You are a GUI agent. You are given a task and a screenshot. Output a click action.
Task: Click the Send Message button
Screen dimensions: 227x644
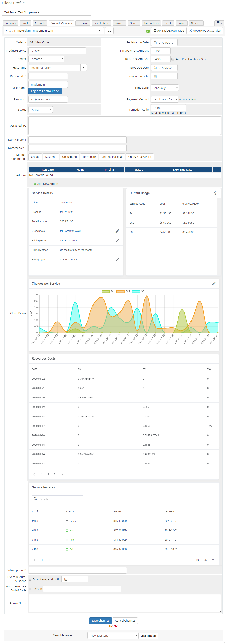coord(148,636)
